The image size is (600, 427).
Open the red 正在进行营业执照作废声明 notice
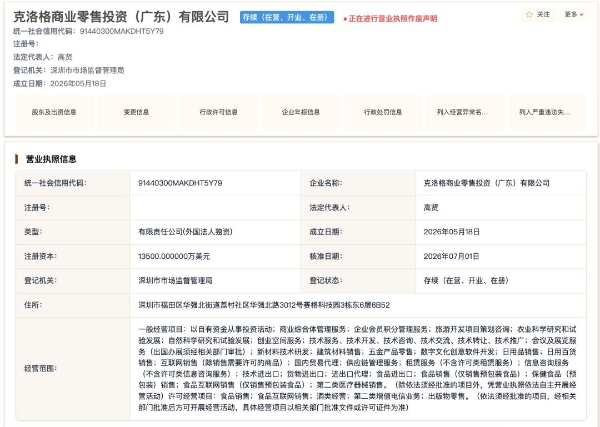390,18
